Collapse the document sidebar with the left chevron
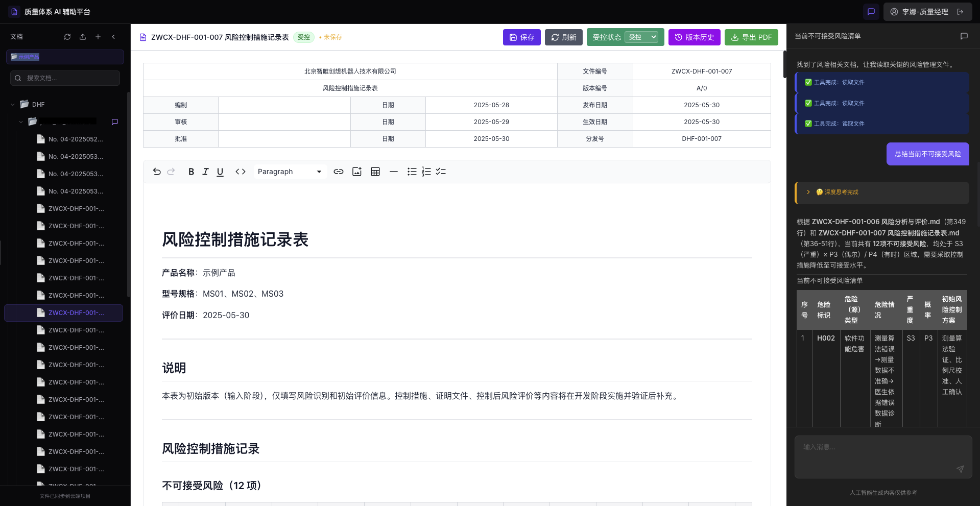The image size is (980, 506). click(x=113, y=37)
